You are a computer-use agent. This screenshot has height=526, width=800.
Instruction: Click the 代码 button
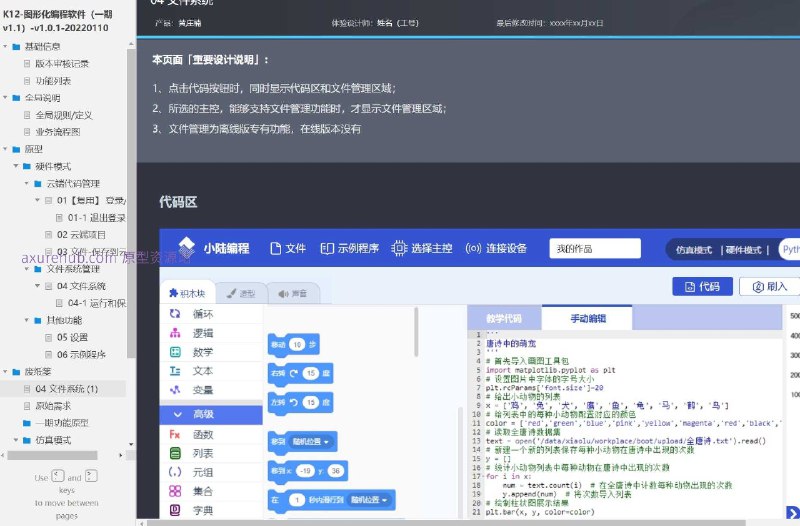point(703,287)
